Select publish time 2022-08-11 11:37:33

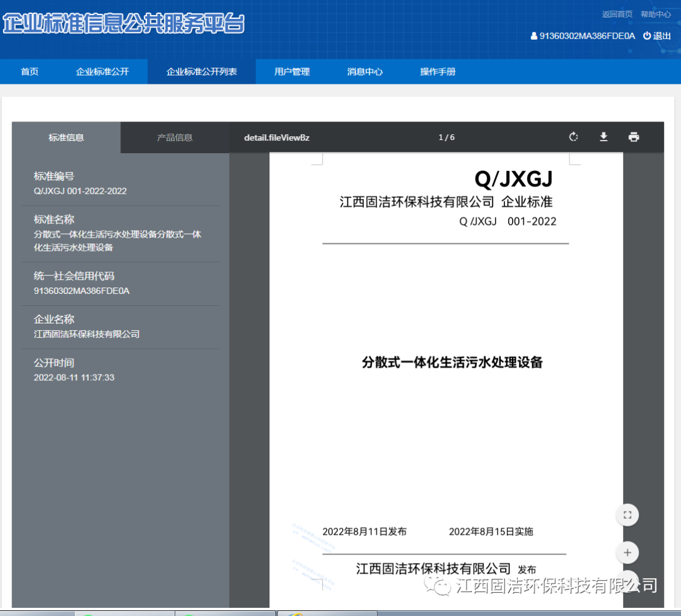click(x=74, y=378)
